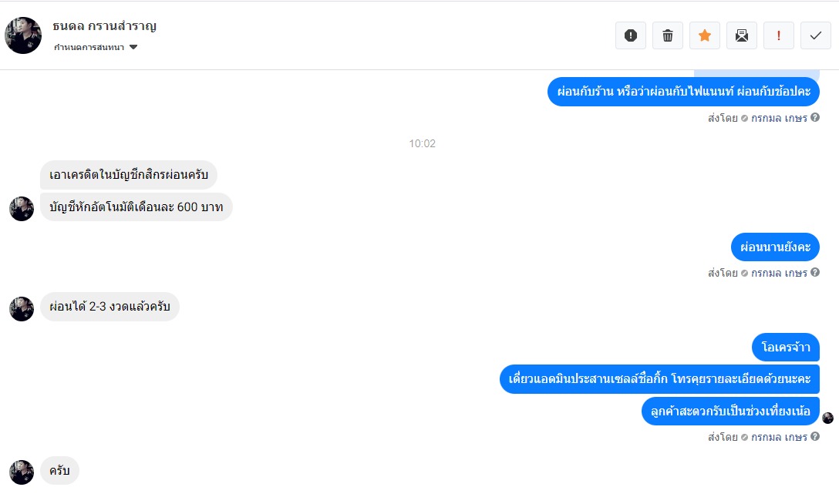Click the กำหนดการสนทนา label text
Viewport: 839px width, 504px height.
click(x=89, y=47)
